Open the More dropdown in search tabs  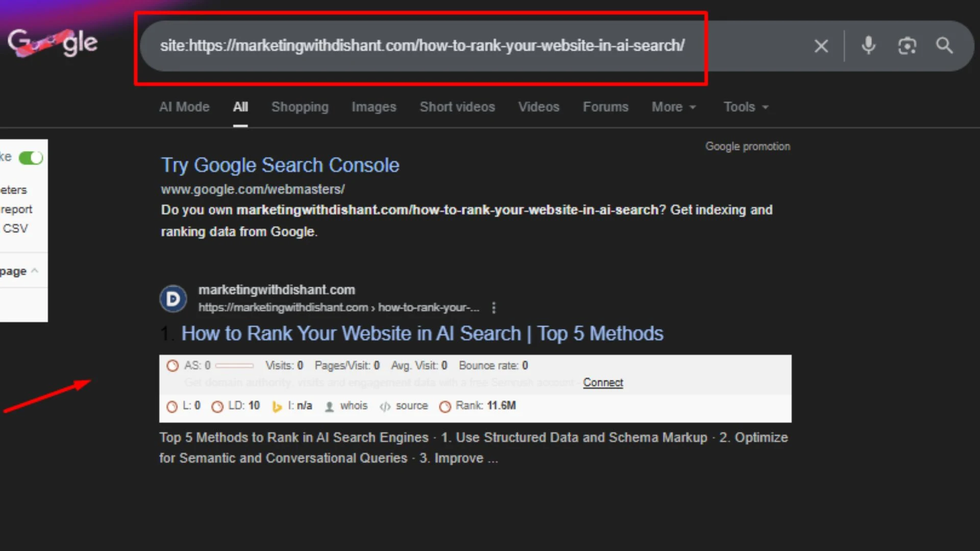point(674,107)
